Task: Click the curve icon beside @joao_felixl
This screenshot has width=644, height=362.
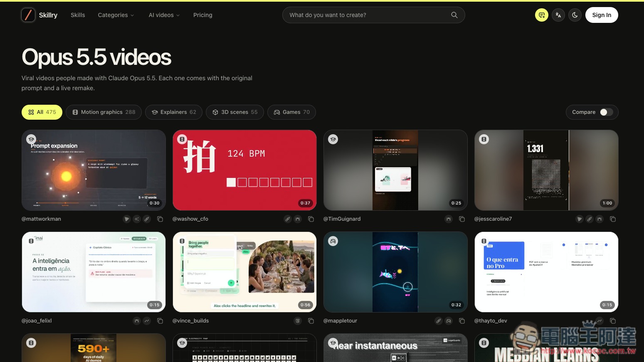Action: 137,321
